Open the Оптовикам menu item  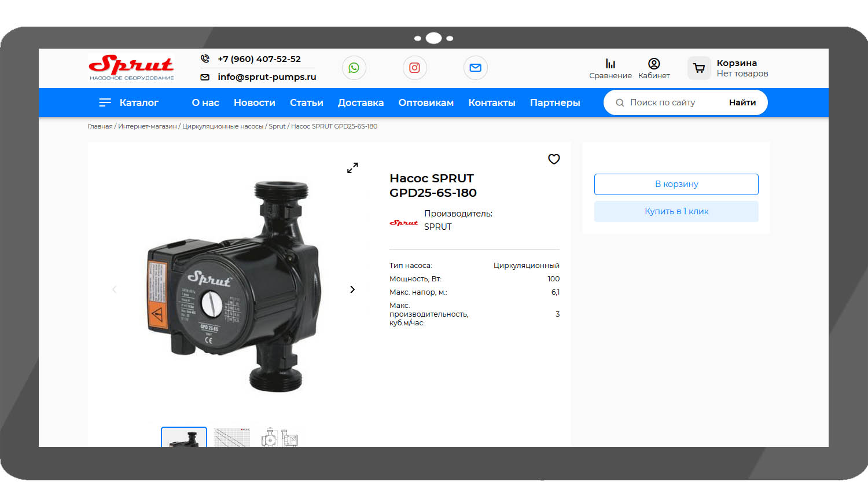[x=426, y=102]
